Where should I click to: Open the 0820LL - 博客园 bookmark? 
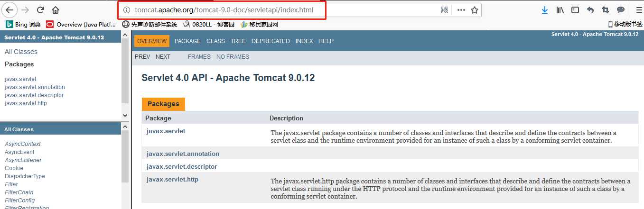(209, 24)
